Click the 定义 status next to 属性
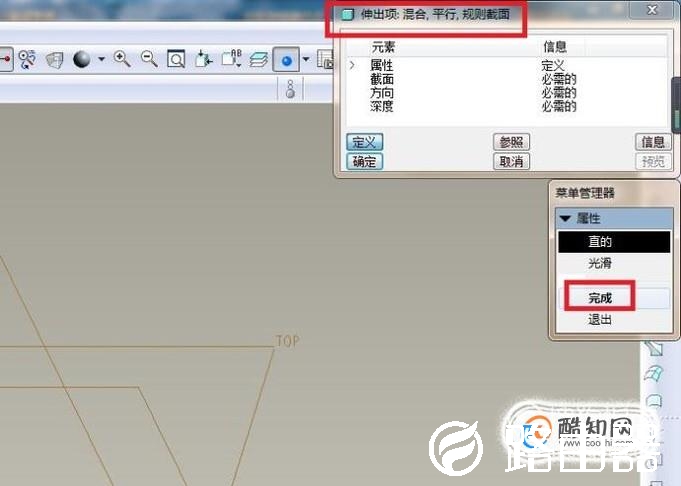 553,66
